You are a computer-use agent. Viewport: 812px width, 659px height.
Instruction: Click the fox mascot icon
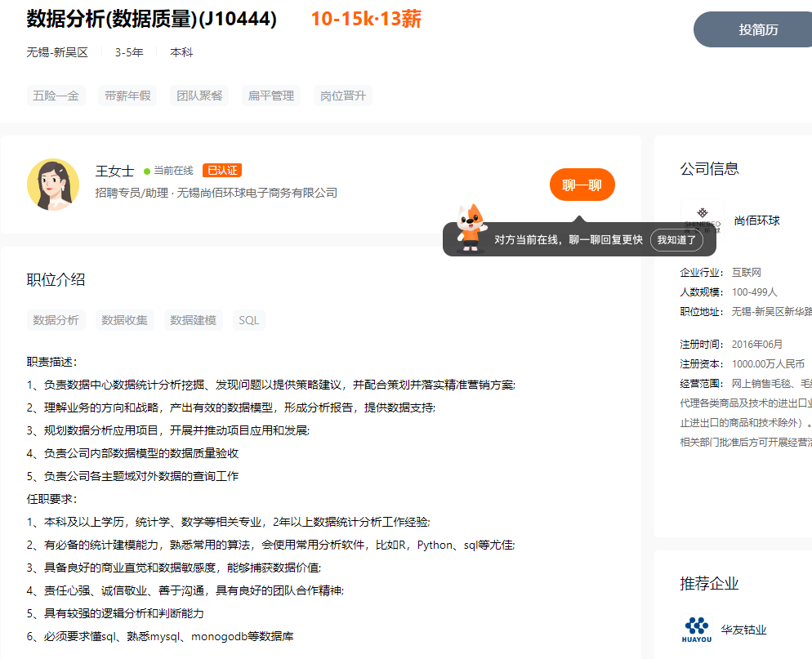471,229
